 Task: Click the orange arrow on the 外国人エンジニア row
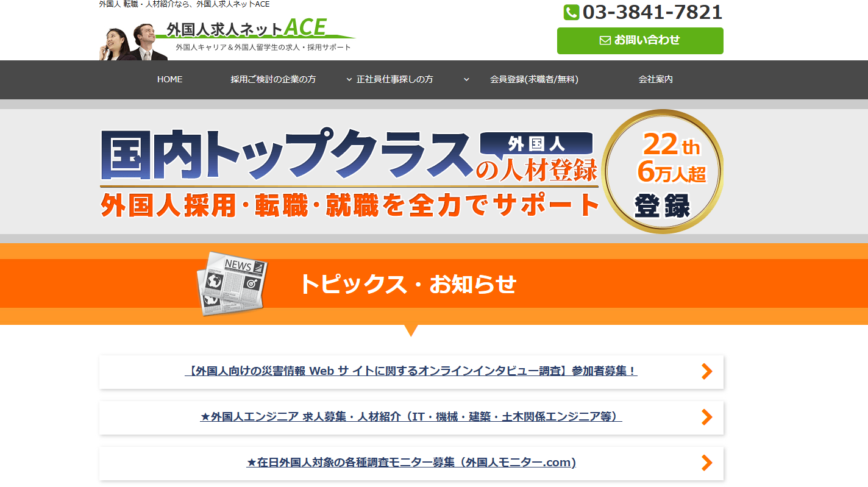pyautogui.click(x=706, y=417)
